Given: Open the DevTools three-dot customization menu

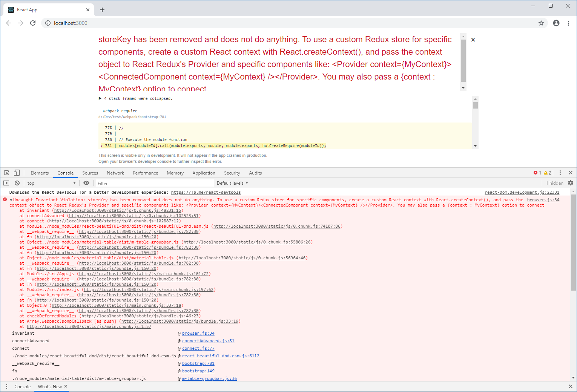Looking at the screenshot, I should [x=561, y=173].
